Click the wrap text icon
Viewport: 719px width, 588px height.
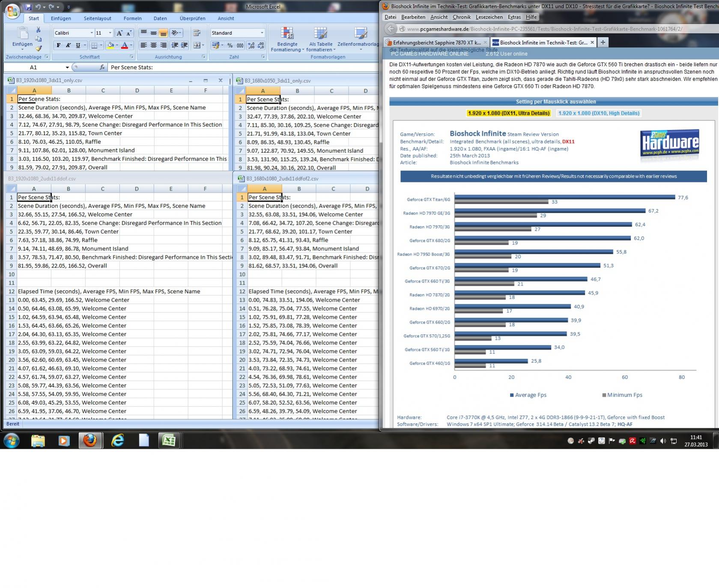[x=197, y=33]
